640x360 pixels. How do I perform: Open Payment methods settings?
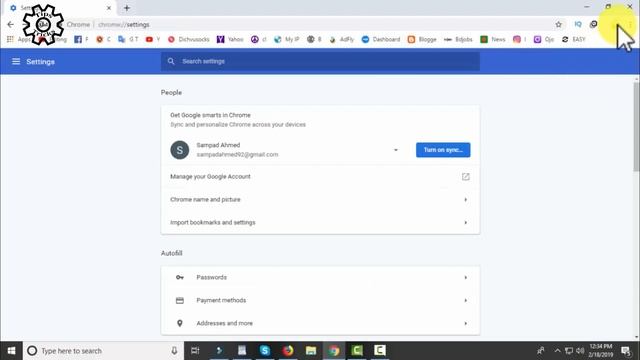[x=320, y=300]
